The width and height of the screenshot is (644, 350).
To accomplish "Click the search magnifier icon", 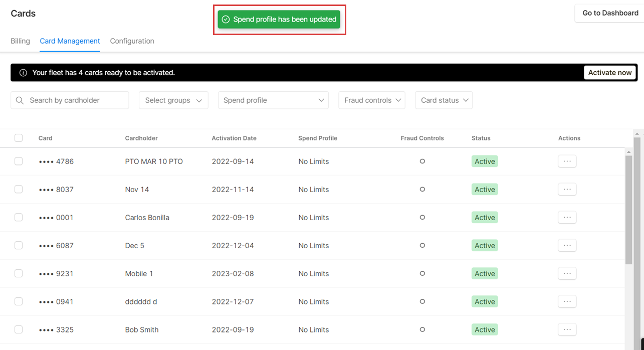I will click(20, 100).
